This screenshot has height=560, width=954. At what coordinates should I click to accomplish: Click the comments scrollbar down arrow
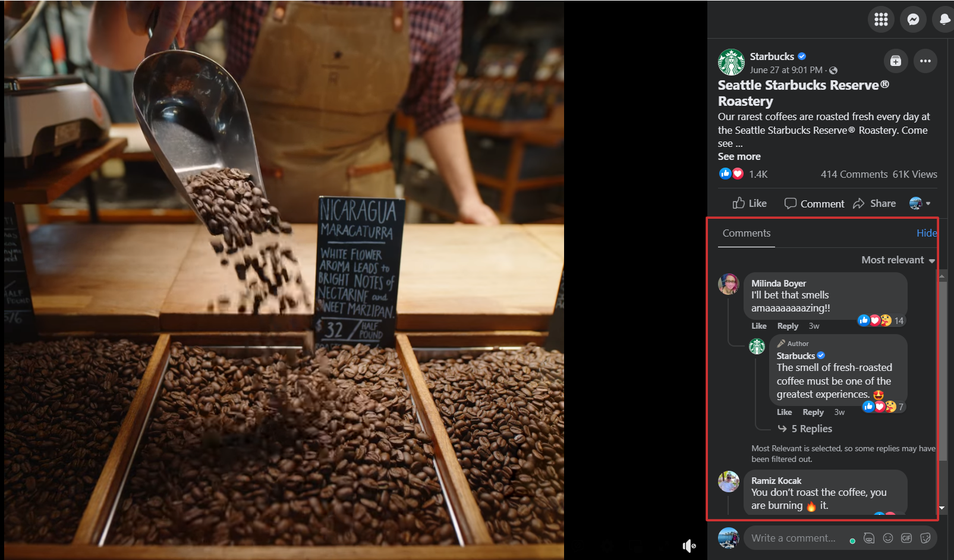click(942, 508)
